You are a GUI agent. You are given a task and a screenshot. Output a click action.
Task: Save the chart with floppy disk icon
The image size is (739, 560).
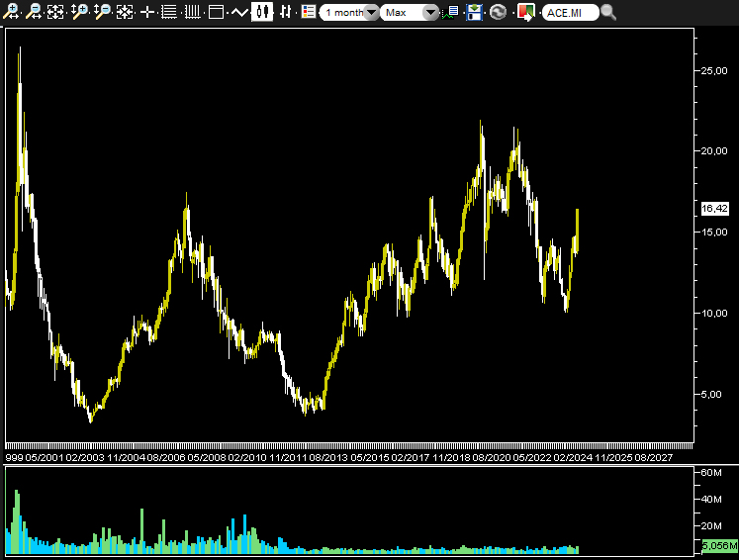(x=475, y=12)
